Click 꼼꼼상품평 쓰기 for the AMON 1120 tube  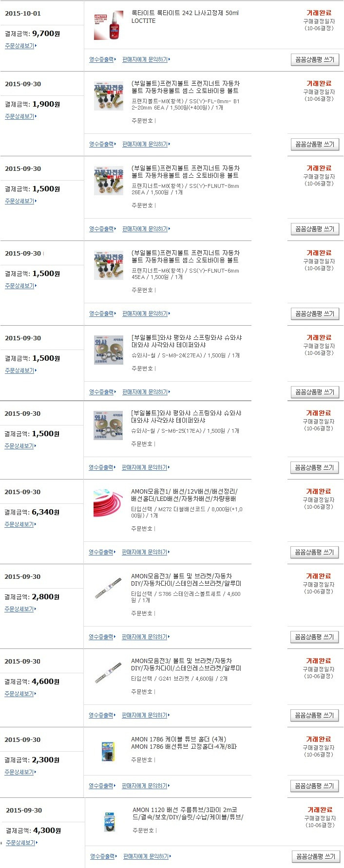click(x=315, y=856)
